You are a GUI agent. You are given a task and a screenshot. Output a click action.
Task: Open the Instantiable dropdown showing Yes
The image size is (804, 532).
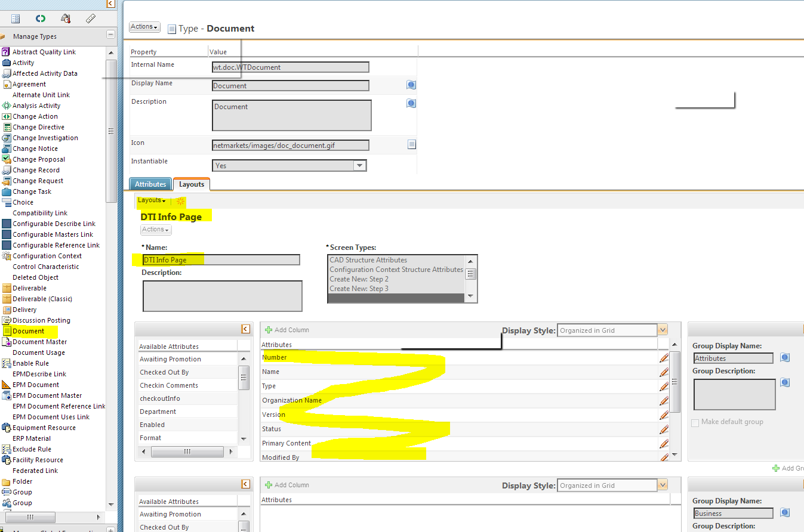tap(289, 165)
